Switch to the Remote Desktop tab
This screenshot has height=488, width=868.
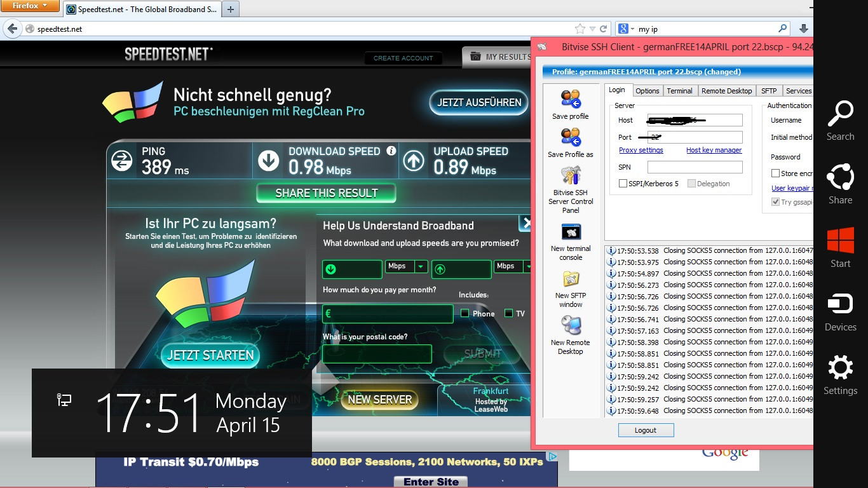click(727, 91)
